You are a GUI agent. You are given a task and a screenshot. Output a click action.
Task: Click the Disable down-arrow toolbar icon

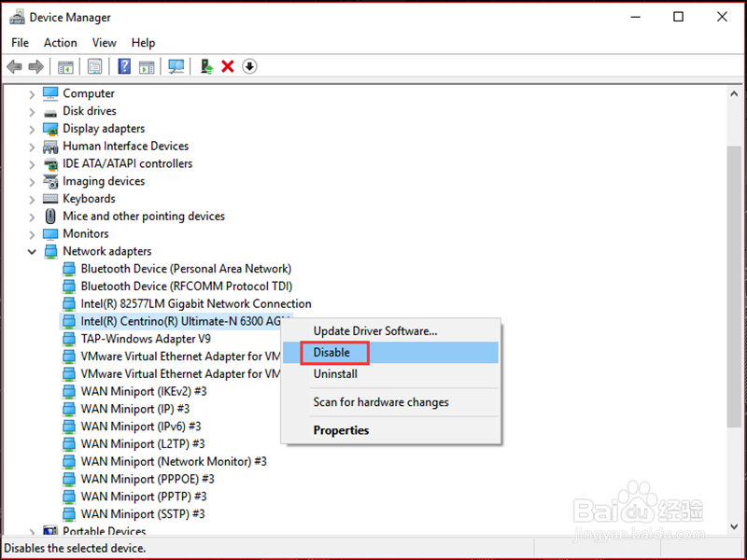[249, 66]
